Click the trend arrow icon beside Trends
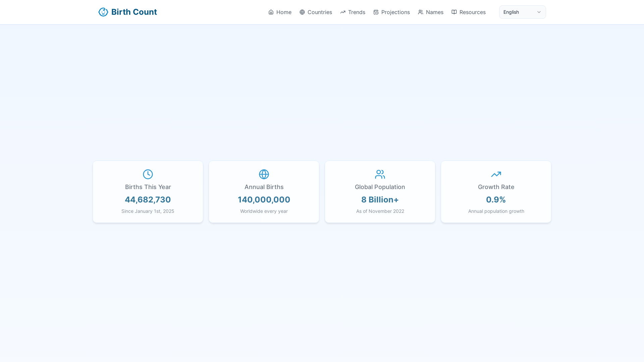The height and width of the screenshot is (362, 644). [x=343, y=12]
